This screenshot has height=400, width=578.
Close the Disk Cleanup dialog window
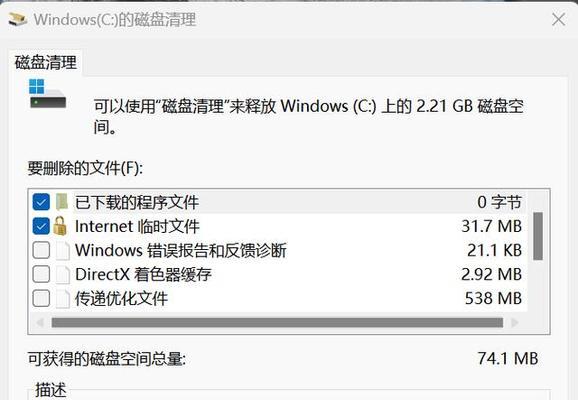coord(558,19)
